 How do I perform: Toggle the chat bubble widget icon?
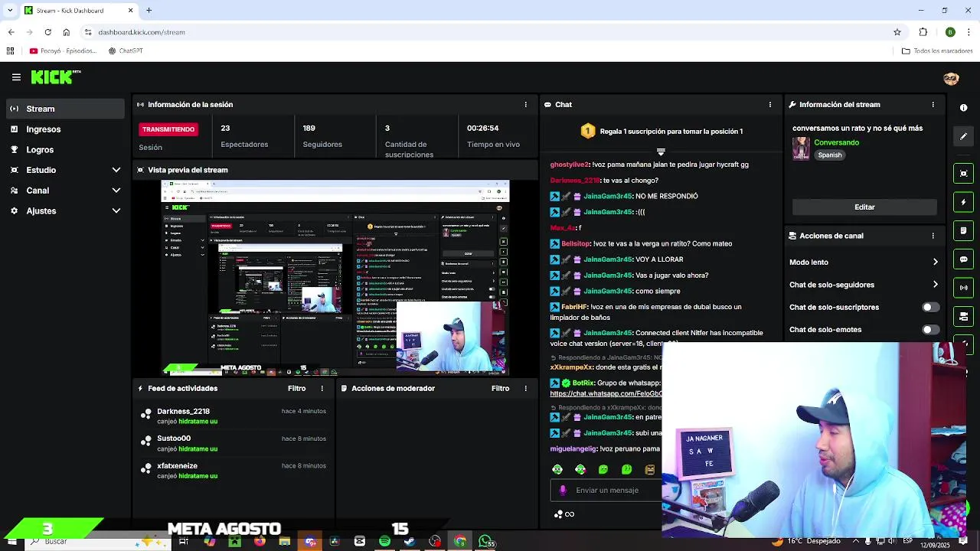964,259
